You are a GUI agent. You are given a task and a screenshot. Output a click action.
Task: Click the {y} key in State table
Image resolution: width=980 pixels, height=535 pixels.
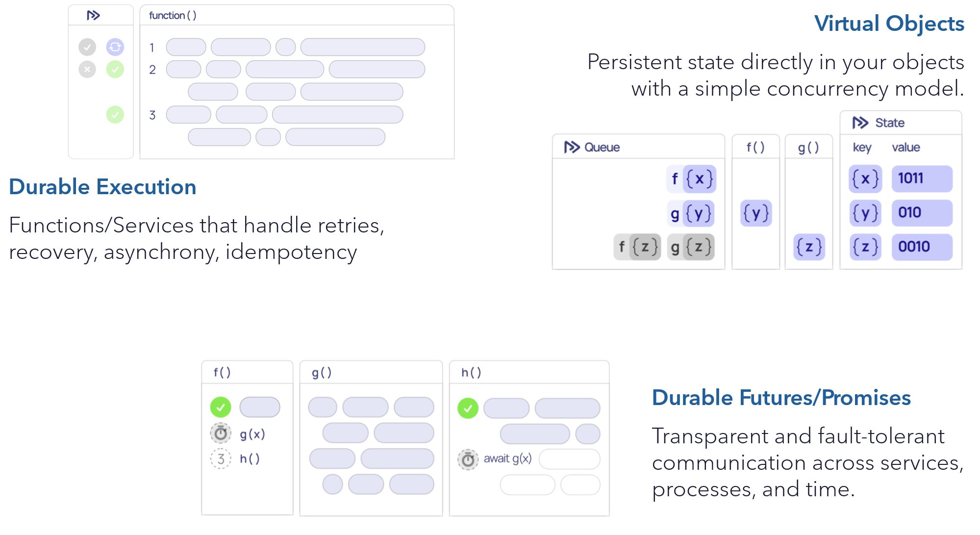865,213
